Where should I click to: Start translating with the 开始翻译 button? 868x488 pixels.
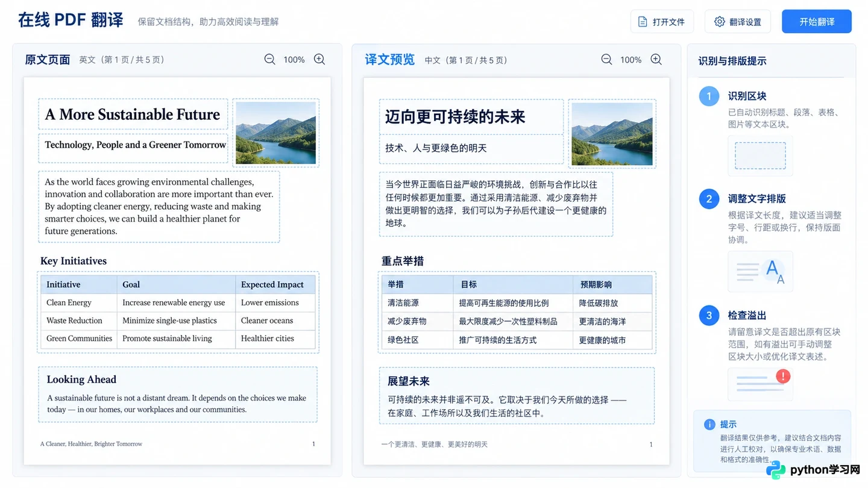click(x=817, y=22)
